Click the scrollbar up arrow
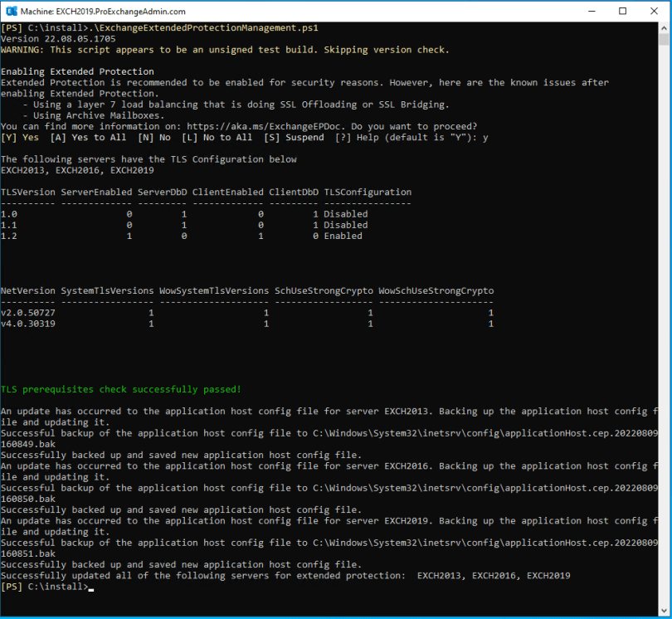 pos(664,28)
